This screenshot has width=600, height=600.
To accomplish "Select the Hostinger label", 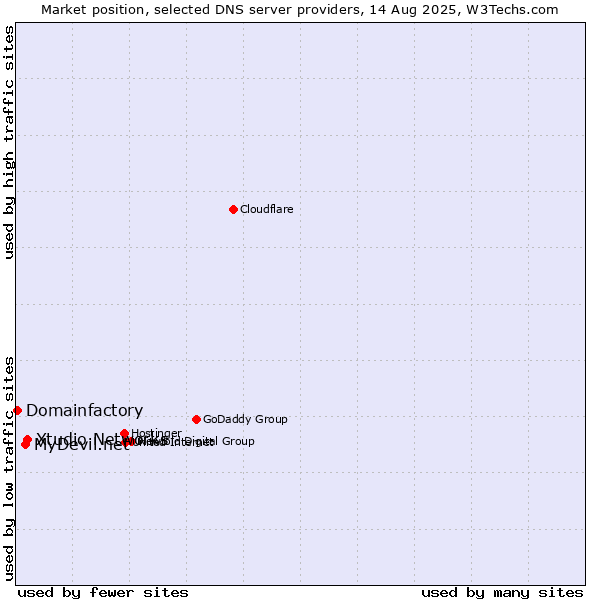I will point(157,433).
